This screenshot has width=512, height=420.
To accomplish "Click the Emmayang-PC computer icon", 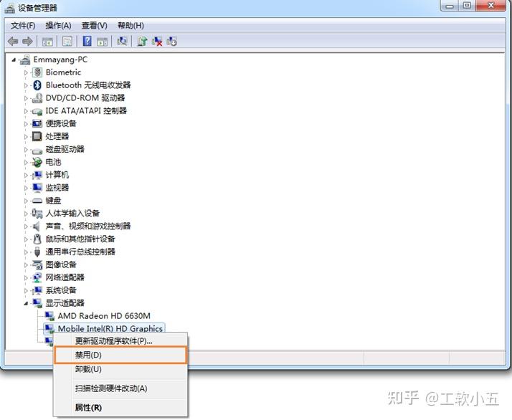I will tap(25, 59).
